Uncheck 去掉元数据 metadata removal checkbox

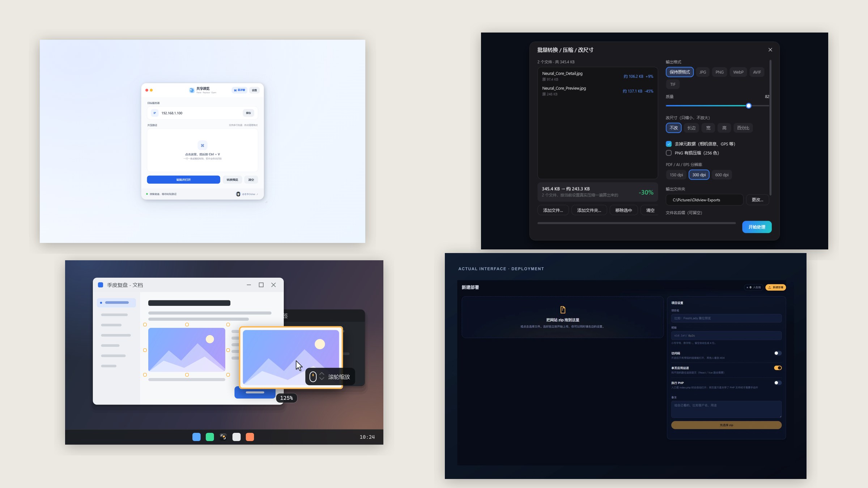coord(669,144)
